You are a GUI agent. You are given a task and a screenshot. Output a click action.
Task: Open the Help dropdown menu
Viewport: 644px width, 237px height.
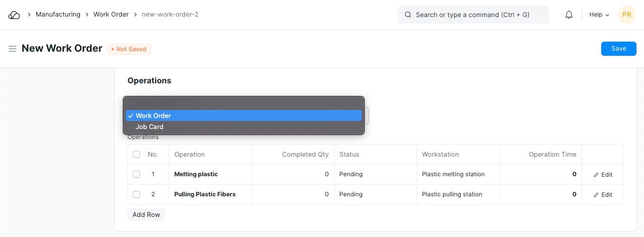pyautogui.click(x=599, y=15)
